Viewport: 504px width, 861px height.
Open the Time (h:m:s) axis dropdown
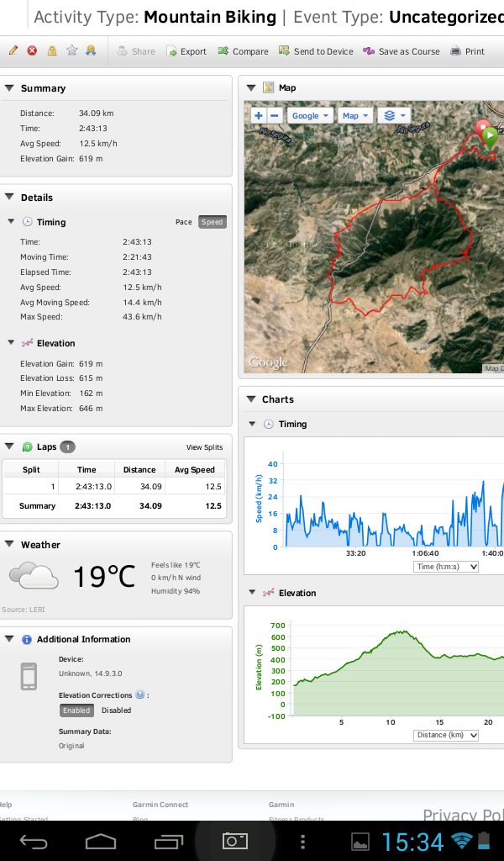(445, 566)
